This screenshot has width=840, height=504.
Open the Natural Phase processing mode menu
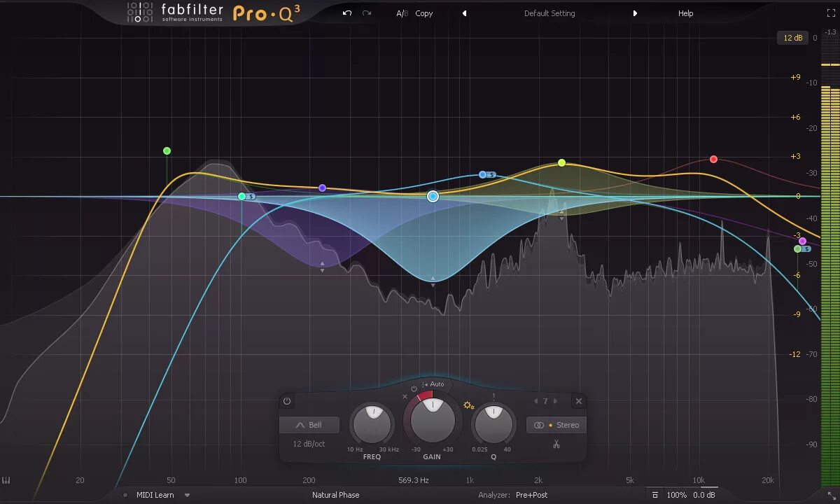tap(335, 495)
